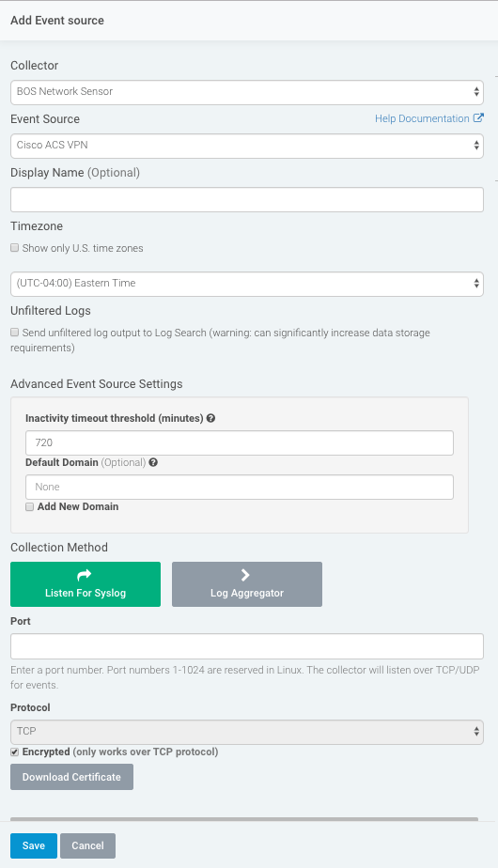Click the chevron icon on Log Aggregator

pyautogui.click(x=246, y=575)
